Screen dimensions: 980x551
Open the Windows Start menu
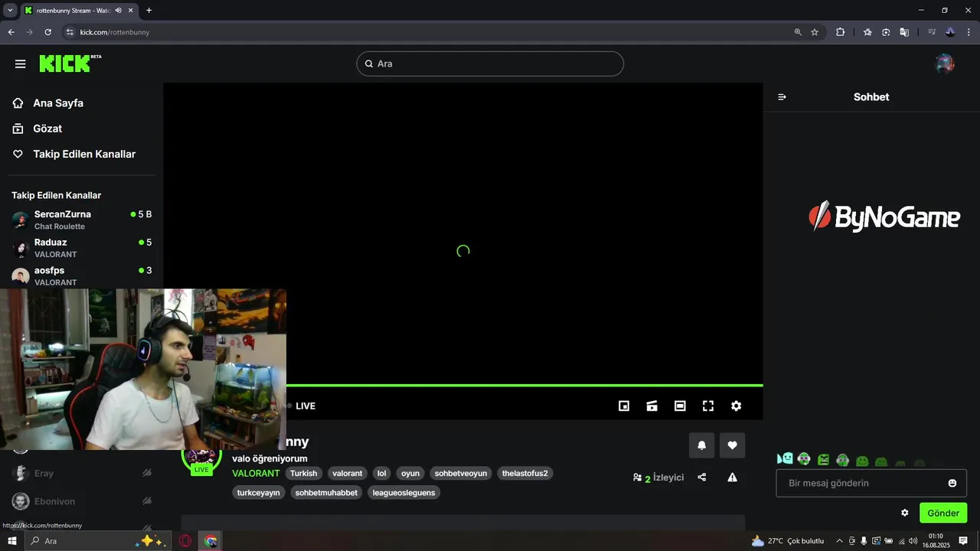click(12, 541)
